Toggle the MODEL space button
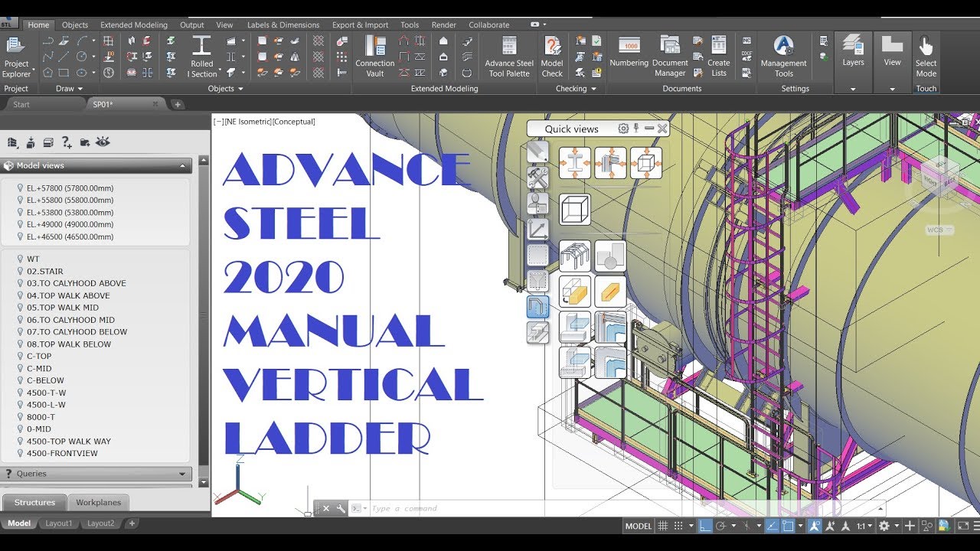 (639, 526)
